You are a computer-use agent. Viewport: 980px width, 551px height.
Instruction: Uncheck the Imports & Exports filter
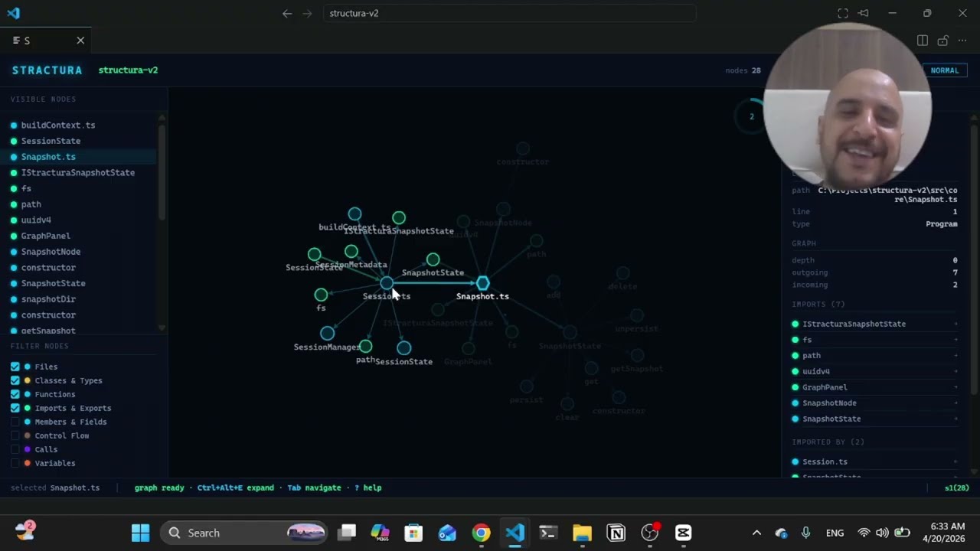(x=15, y=408)
